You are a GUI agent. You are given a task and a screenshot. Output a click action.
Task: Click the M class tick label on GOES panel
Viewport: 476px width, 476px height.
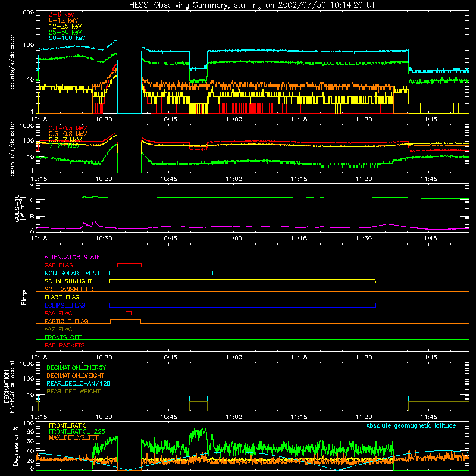point(32,186)
